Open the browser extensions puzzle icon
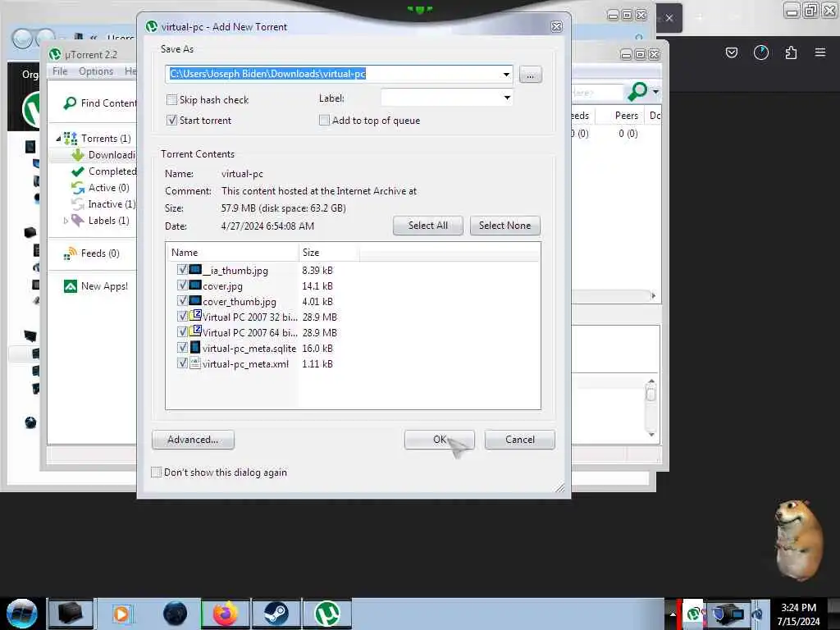This screenshot has height=630, width=840. tap(791, 52)
